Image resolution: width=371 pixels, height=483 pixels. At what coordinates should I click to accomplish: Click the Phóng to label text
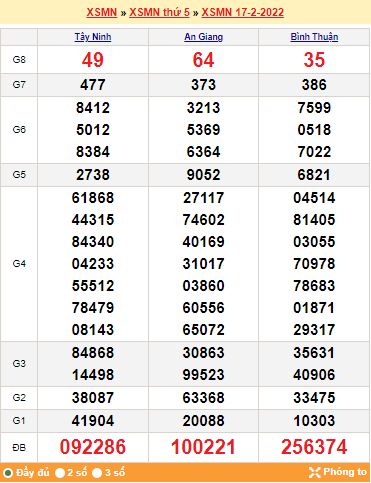[x=345, y=472]
